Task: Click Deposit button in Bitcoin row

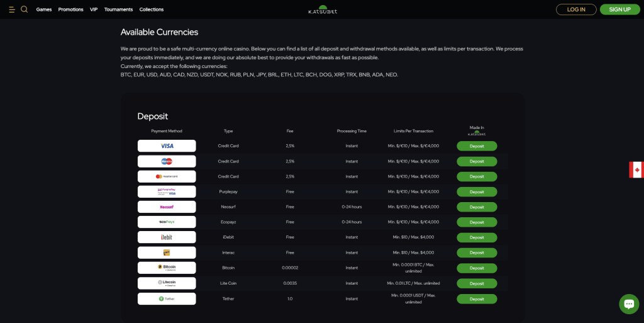Action: tap(477, 268)
